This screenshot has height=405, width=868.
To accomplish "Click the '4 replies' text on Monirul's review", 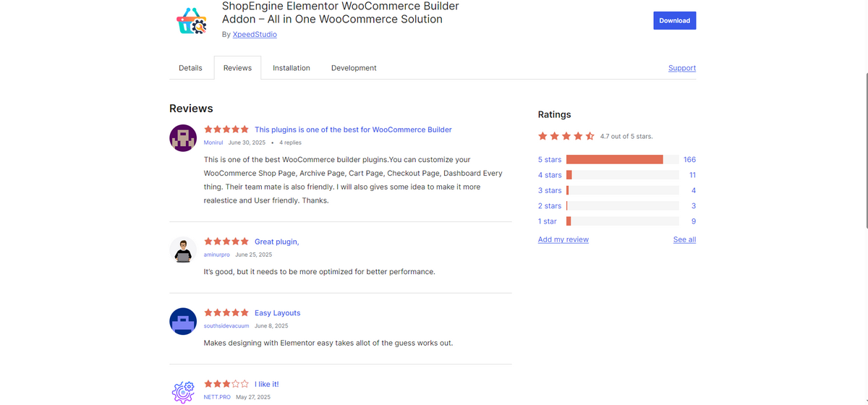I will pos(290,142).
